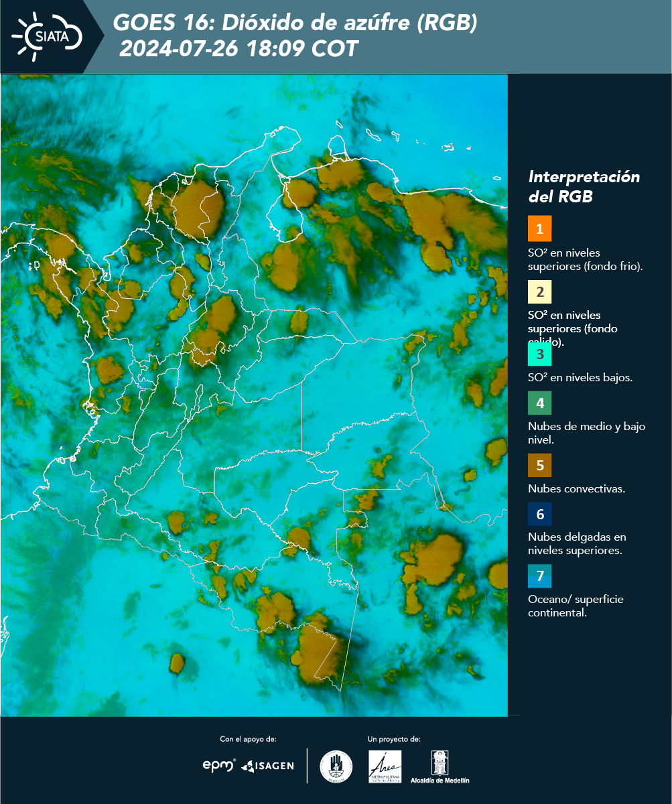Click the heading 'Interpretación del RGB'
Screen dimensions: 672x804
coord(584,187)
